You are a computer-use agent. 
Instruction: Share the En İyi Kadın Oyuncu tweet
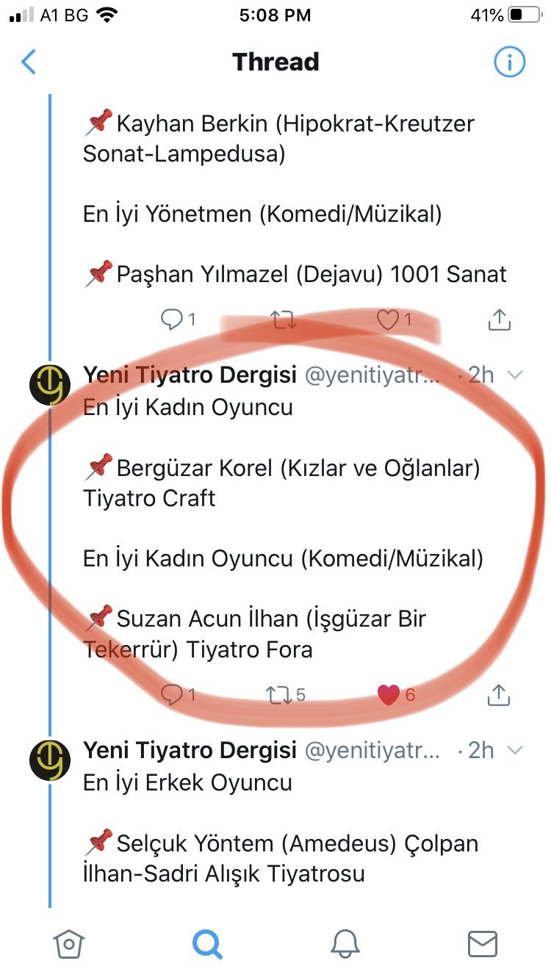[499, 694]
